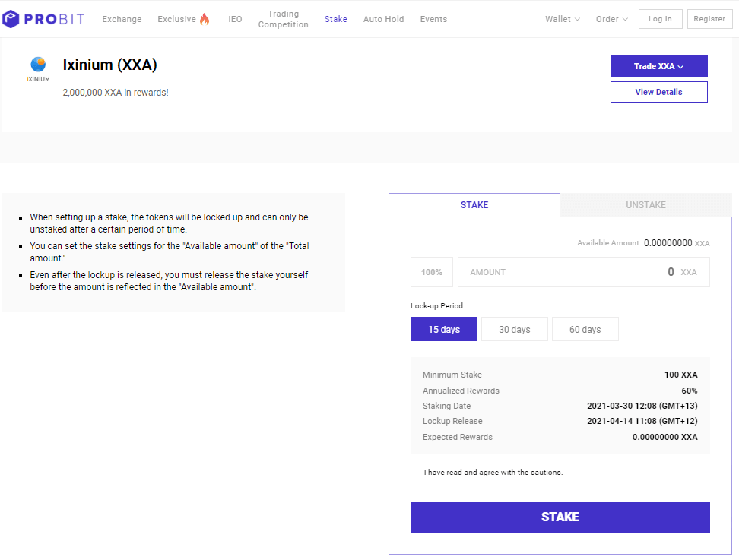Click the Staking Date value 2021-03-30

pos(642,406)
